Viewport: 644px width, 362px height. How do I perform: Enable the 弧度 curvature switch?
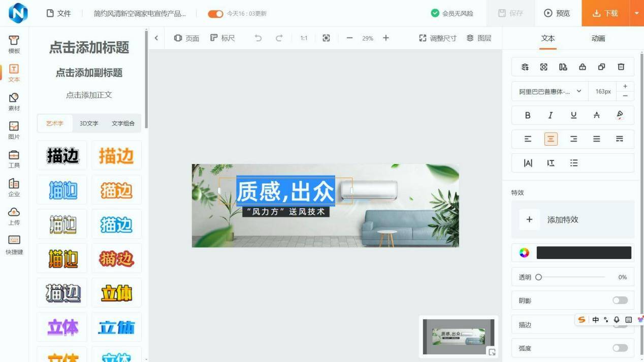(620, 348)
